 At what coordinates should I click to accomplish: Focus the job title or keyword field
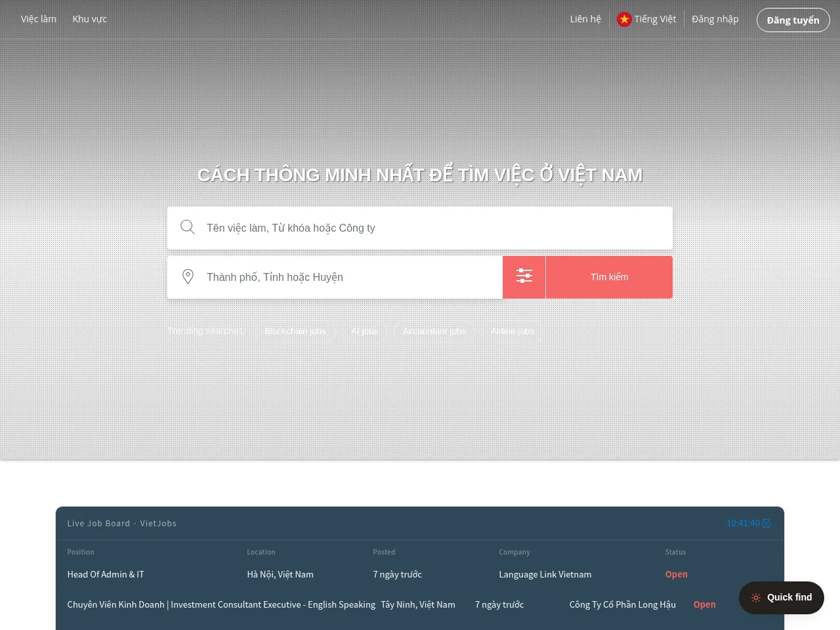click(x=420, y=228)
